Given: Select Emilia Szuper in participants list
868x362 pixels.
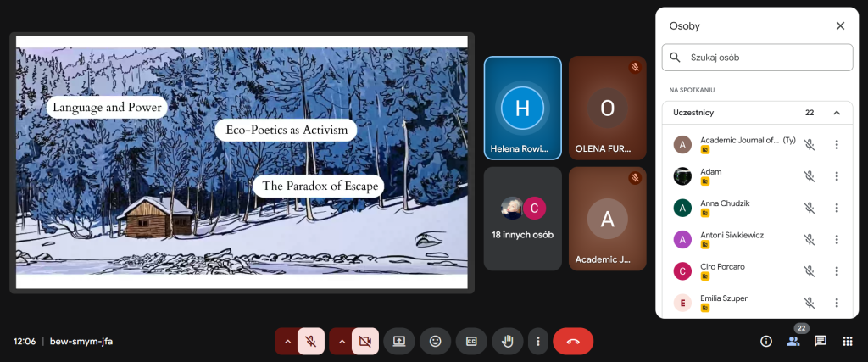Looking at the screenshot, I should (757, 303).
